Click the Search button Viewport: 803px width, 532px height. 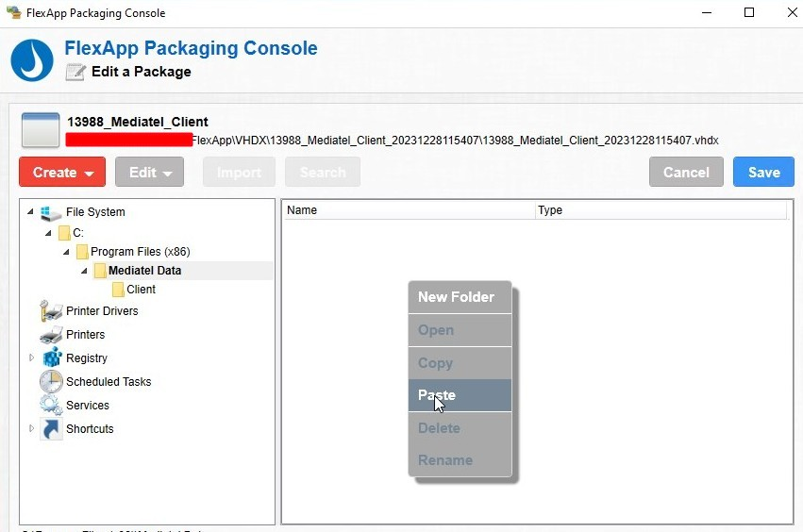[x=323, y=172]
